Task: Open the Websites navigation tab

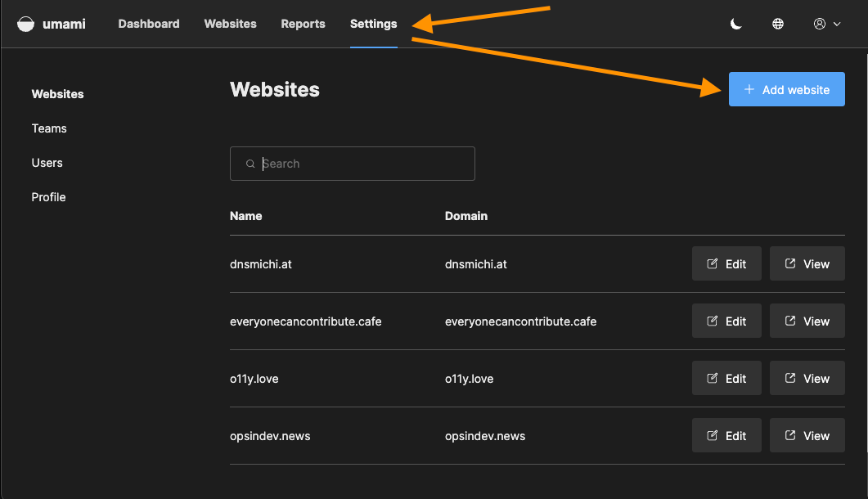Action: pos(230,24)
